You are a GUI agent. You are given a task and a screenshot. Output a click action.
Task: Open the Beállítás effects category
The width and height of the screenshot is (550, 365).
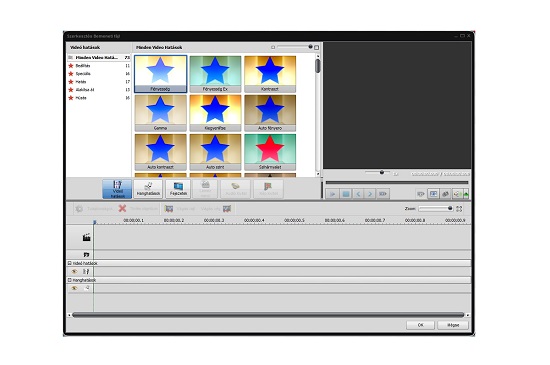click(99, 66)
